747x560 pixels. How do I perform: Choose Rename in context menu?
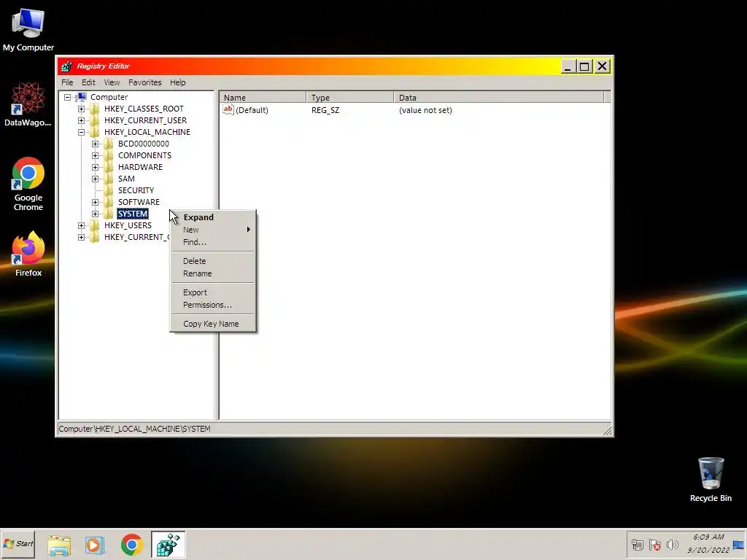point(213,273)
